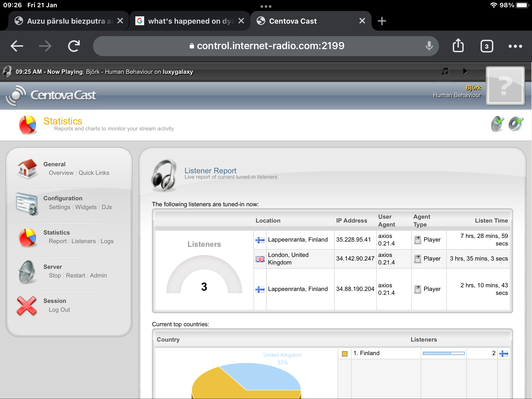Click the headphones Listener Report icon
The image size is (532, 399).
pos(164,175)
